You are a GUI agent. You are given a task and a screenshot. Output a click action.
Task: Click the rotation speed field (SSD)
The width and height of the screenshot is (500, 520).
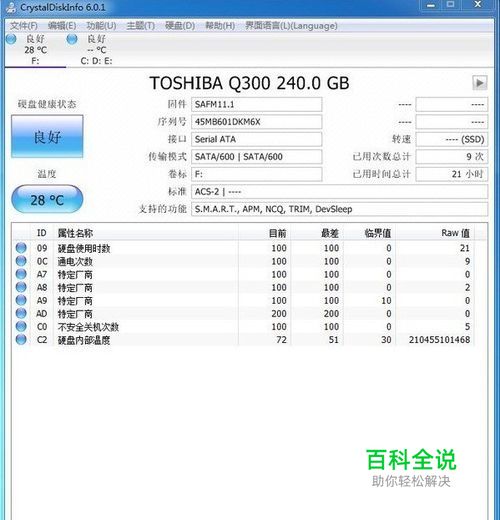(x=452, y=139)
